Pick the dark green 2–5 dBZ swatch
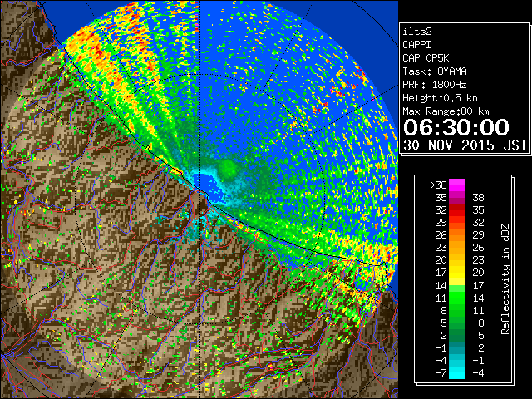The height and width of the screenshot is (399, 532). (x=457, y=336)
